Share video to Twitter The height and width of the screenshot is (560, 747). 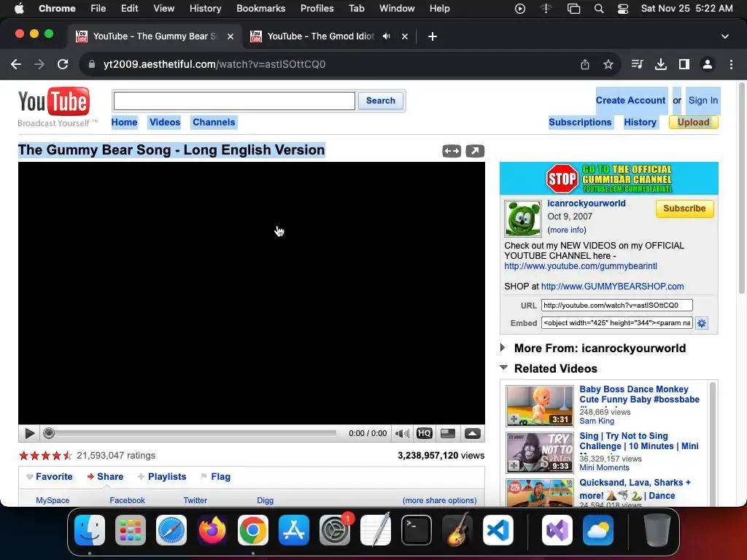click(196, 500)
